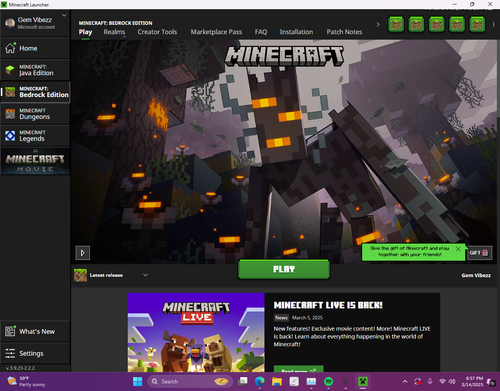Open the Windows Start menu

137,381
